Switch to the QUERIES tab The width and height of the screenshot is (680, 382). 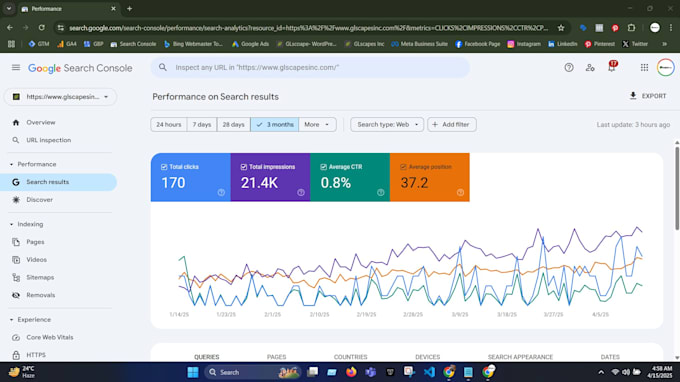point(206,357)
